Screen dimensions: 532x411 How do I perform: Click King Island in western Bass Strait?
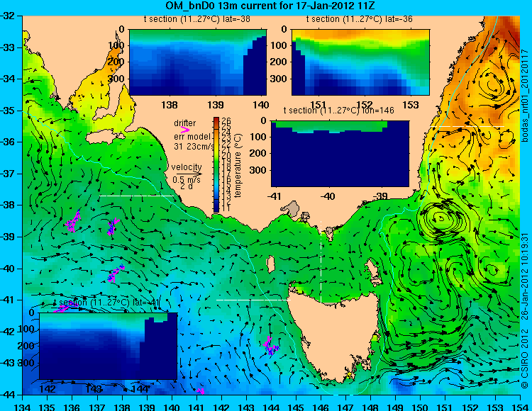click(x=271, y=264)
